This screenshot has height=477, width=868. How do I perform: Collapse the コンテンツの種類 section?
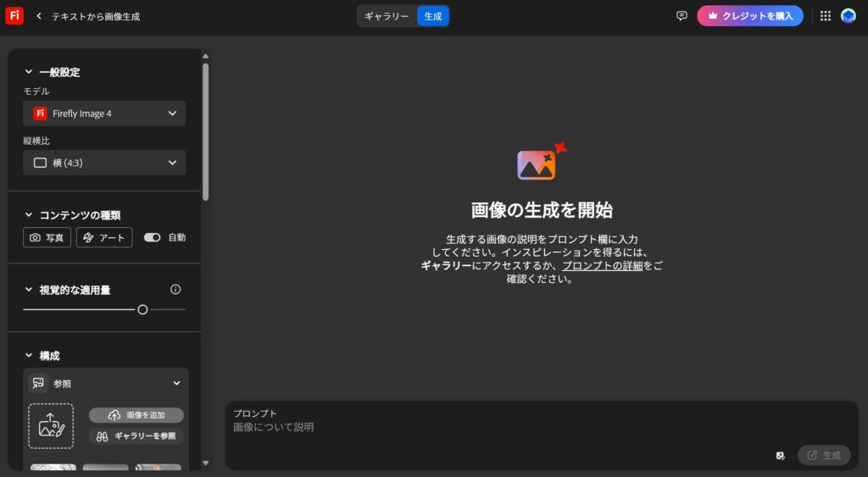click(x=29, y=214)
